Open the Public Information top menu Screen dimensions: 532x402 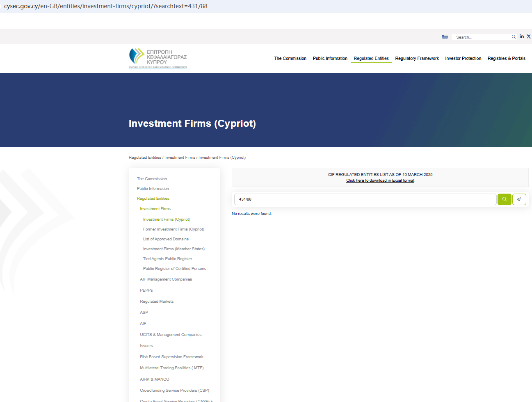330,58
